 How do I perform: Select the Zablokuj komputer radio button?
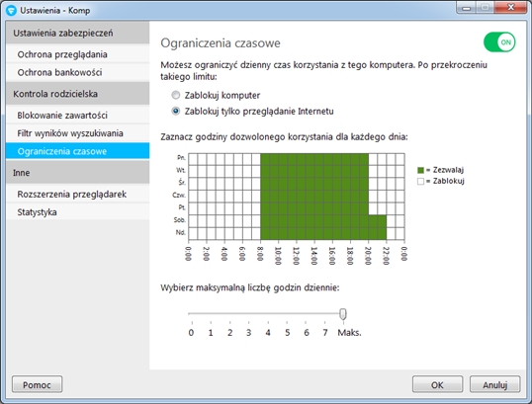[175, 95]
